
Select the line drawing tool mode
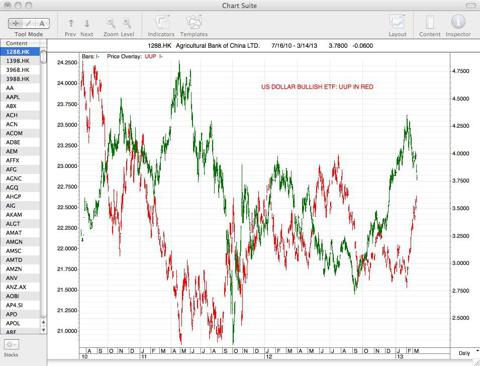click(29, 23)
